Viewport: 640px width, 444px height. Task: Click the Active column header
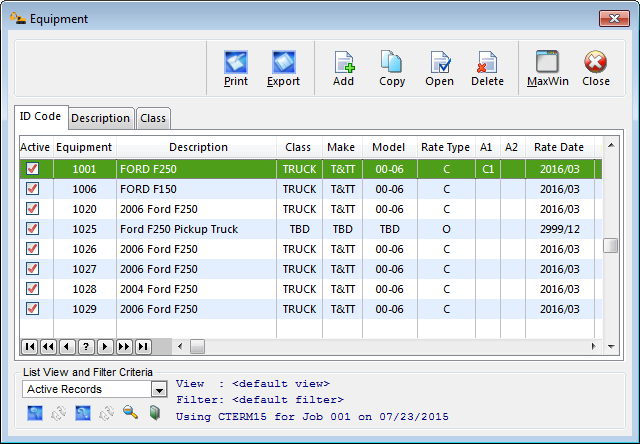pos(36,147)
